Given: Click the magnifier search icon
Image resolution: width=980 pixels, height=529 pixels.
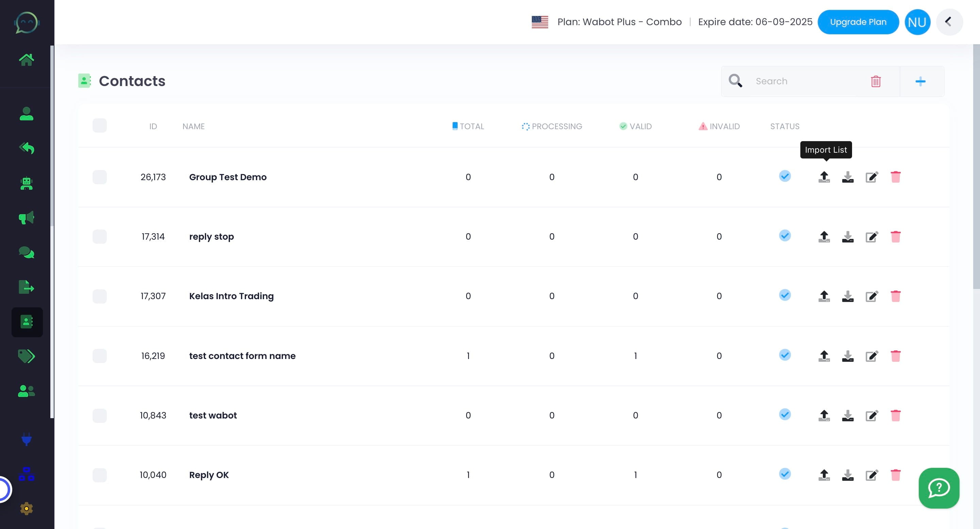Looking at the screenshot, I should [735, 81].
